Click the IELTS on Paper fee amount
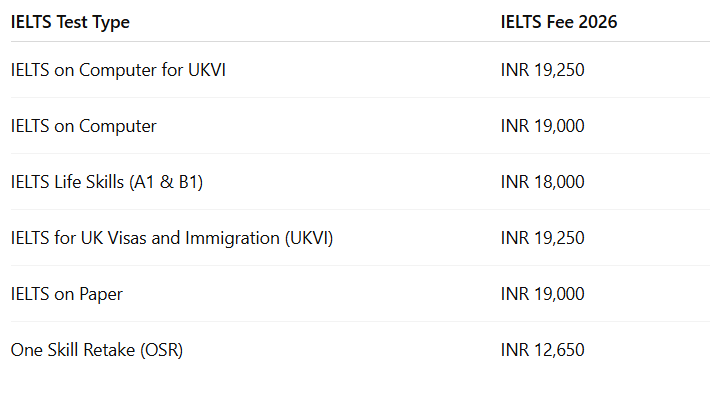The image size is (710, 400). 543,294
